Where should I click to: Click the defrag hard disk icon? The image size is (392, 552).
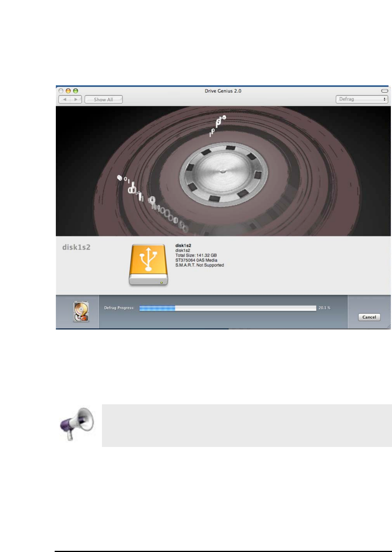81,312
